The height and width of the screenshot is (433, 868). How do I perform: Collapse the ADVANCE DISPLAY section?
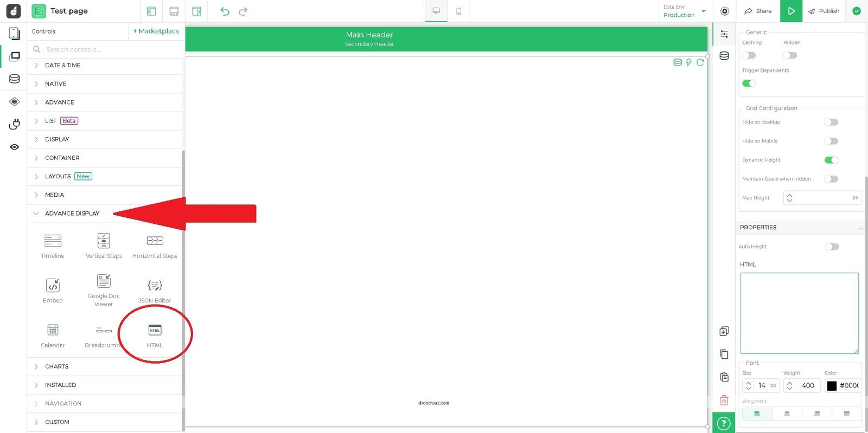[x=72, y=214]
